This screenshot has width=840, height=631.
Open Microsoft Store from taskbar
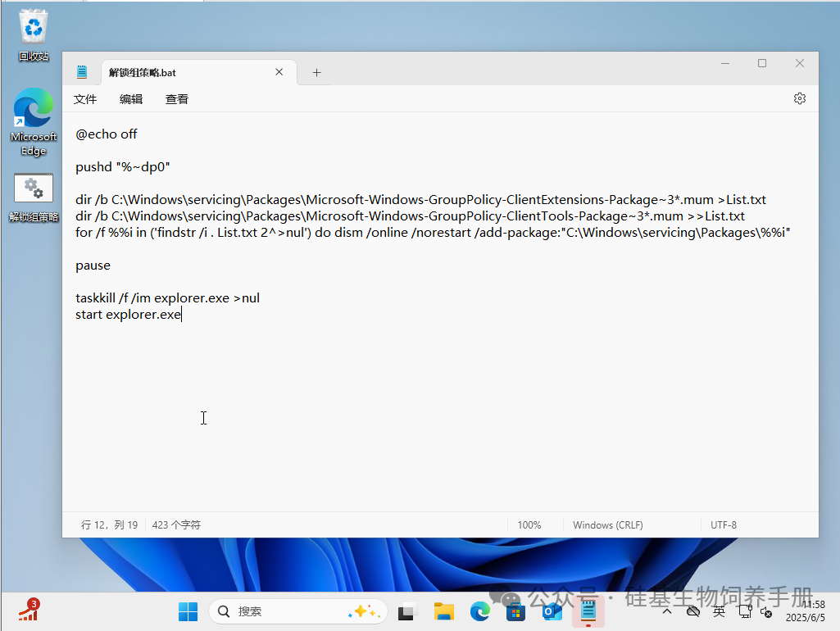(515, 611)
